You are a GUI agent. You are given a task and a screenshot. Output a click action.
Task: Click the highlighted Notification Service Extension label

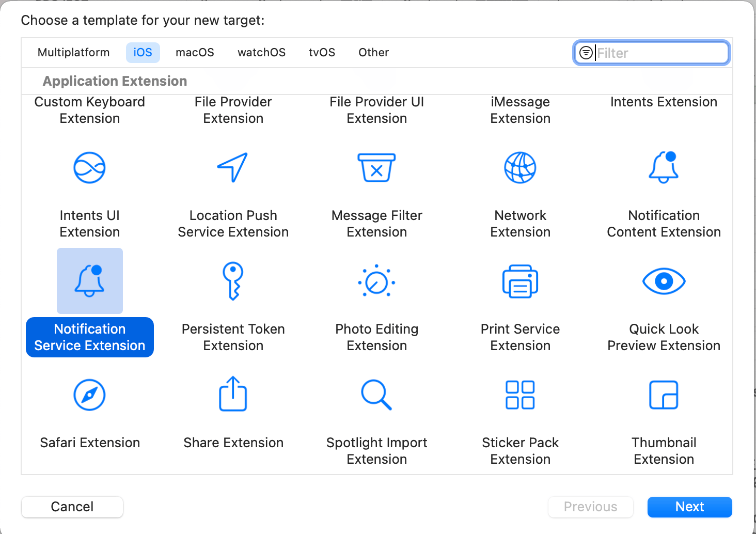click(90, 337)
